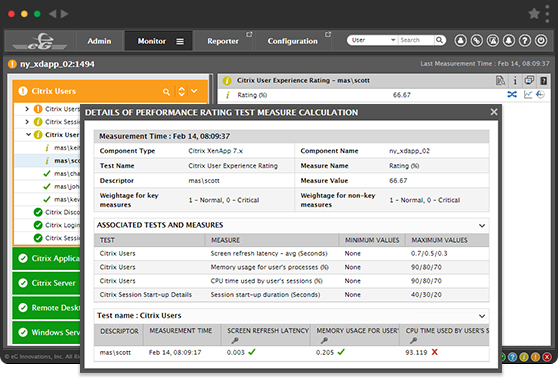558x382 pixels.
Task: Click 'Session start-up duration (Seconds)' measure
Action: coord(265,294)
